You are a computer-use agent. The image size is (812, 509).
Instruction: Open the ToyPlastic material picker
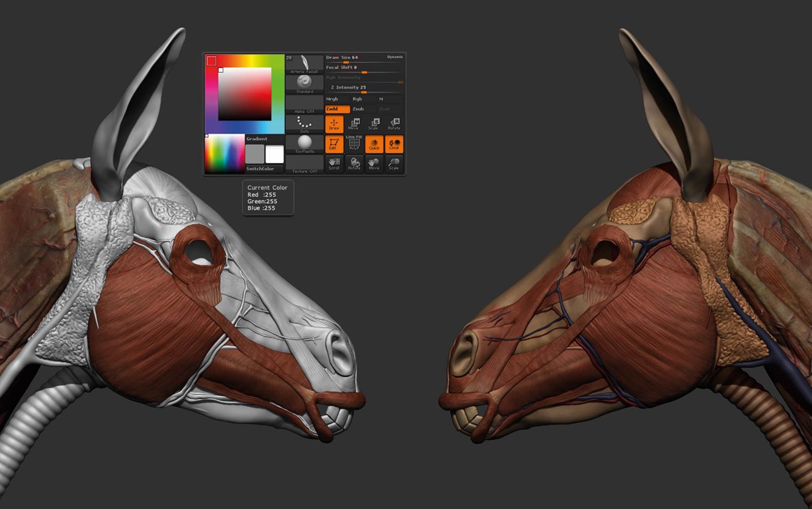click(304, 144)
